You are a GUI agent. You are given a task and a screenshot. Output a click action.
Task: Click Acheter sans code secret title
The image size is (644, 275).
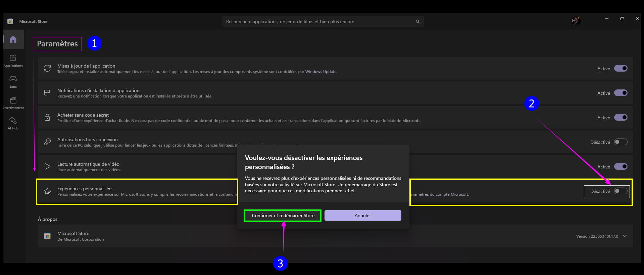(x=83, y=115)
